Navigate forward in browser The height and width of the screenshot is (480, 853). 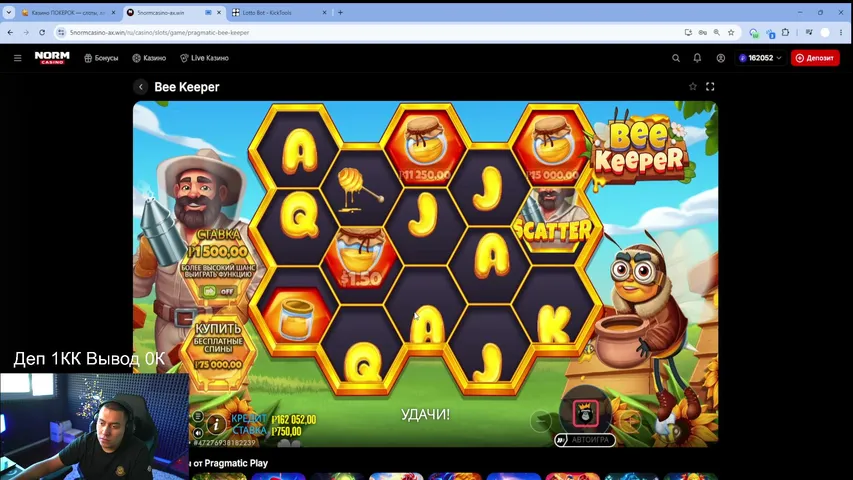coord(26,33)
